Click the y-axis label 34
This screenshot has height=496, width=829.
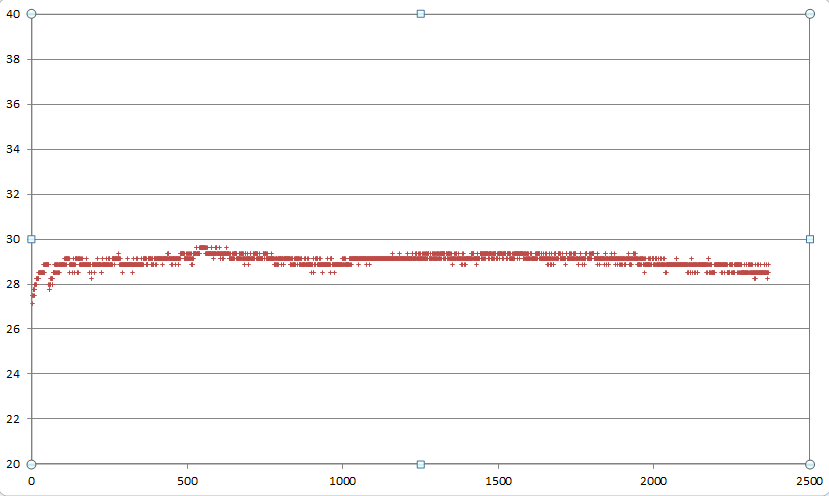point(13,149)
